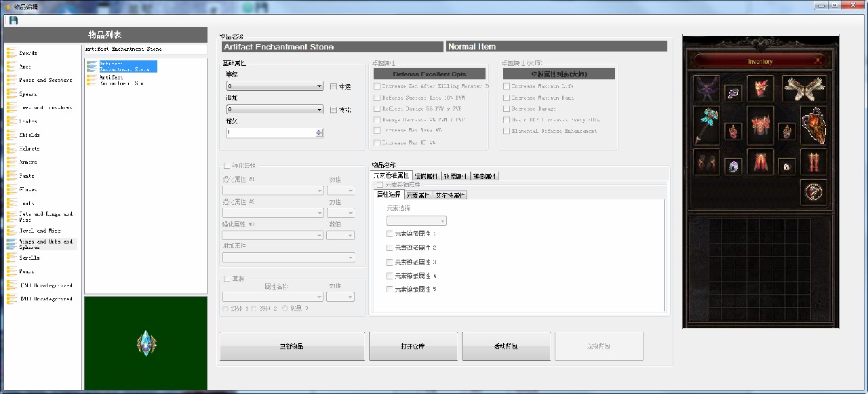Viewport: 868px width, 394px height.
Task: Check the element attribute 5 checkbox
Action: (390, 290)
